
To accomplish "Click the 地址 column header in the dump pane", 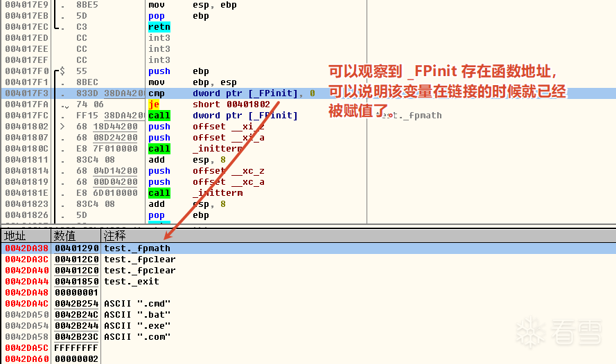I will click(26, 236).
